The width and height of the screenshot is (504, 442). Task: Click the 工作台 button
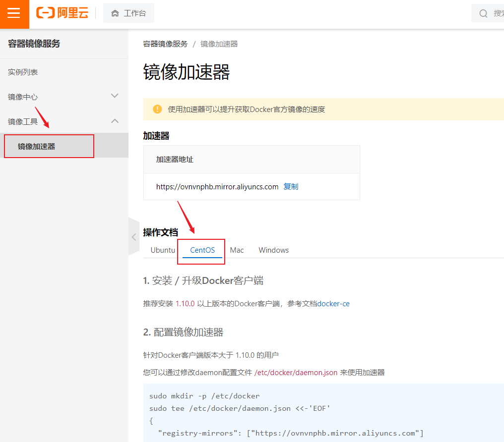click(128, 13)
